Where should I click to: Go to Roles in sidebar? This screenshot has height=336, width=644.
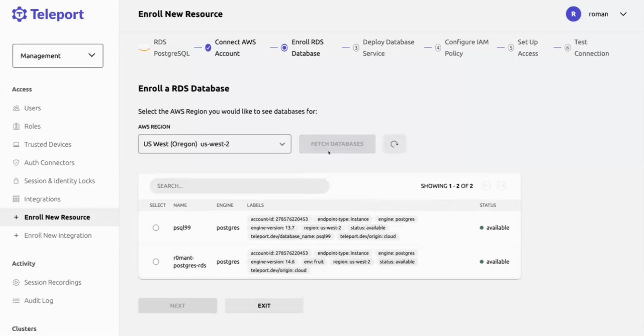[x=33, y=126]
